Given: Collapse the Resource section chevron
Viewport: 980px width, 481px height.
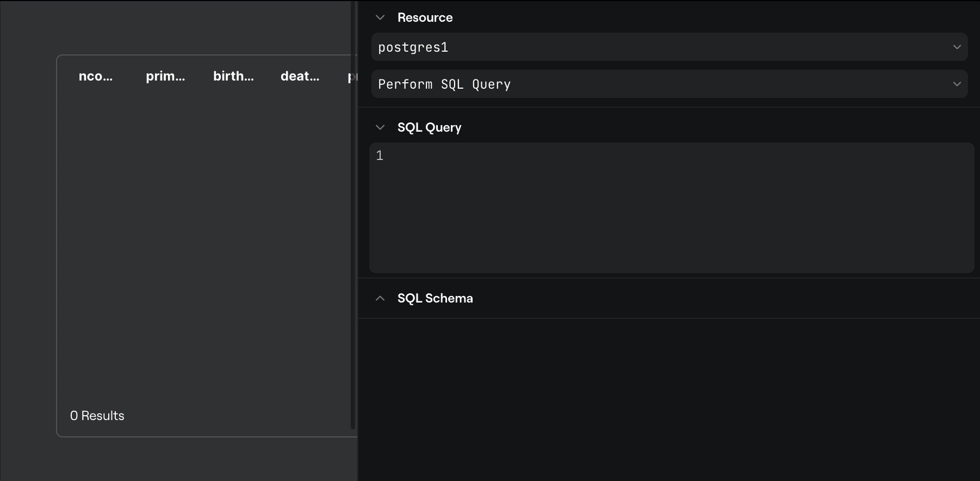Looking at the screenshot, I should 380,17.
